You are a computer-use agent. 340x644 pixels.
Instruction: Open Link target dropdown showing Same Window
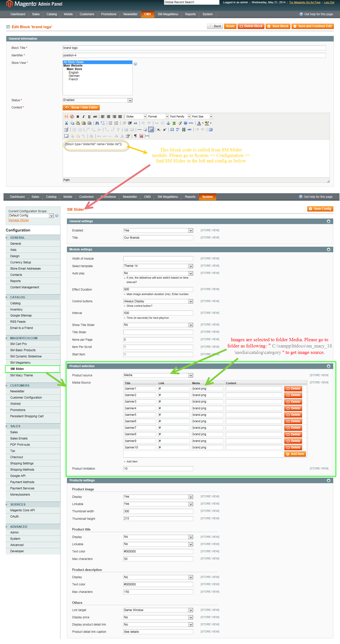[158, 610]
